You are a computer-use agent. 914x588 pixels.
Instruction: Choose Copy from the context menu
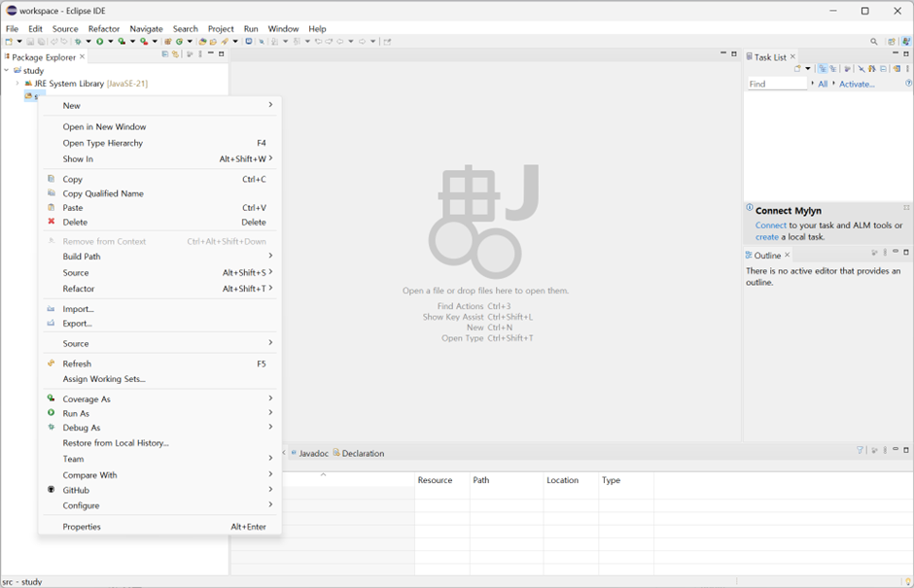point(159,179)
